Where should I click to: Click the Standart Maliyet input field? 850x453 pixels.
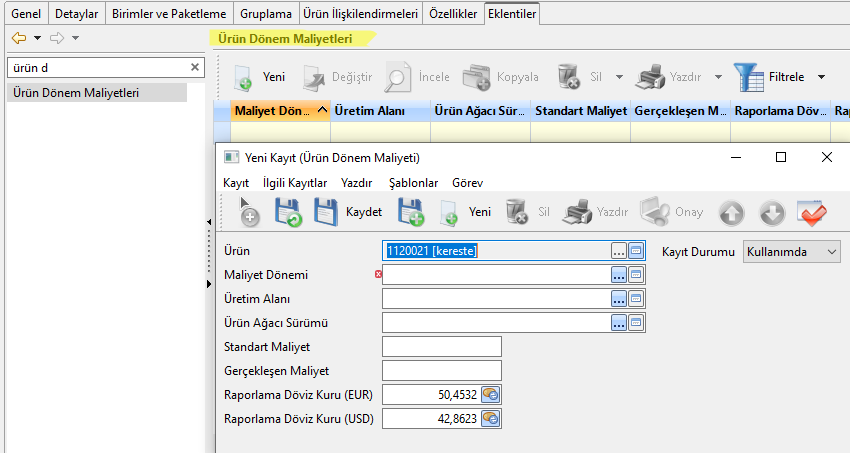pyautogui.click(x=441, y=347)
